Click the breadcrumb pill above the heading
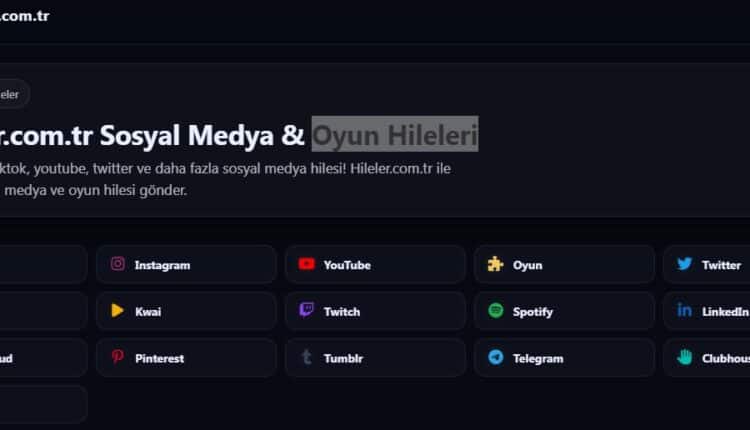Viewport: 750px width, 430px height. pos(12,94)
